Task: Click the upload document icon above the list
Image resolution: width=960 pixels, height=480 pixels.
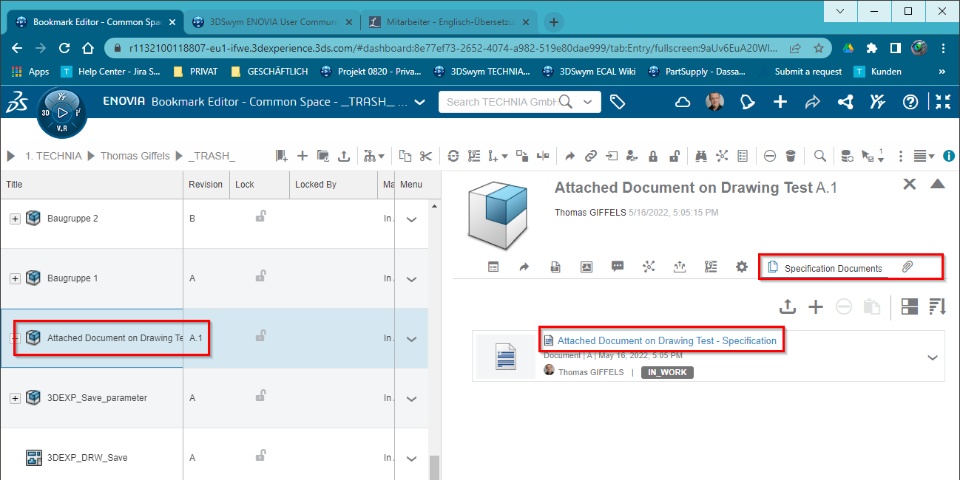Action: point(787,307)
